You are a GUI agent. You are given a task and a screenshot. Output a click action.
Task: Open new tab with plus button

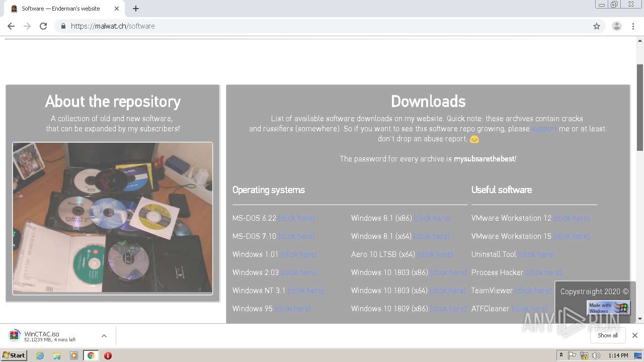point(136,9)
